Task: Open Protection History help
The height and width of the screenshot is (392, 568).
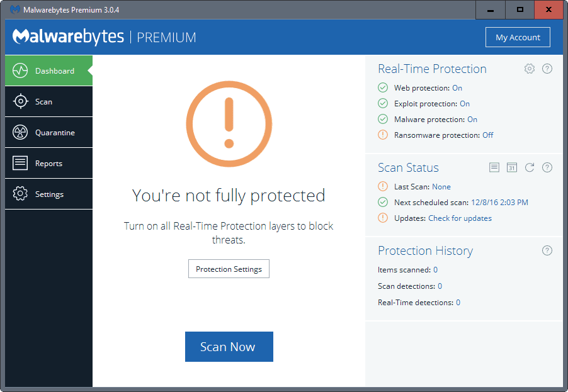Action: pyautogui.click(x=547, y=250)
